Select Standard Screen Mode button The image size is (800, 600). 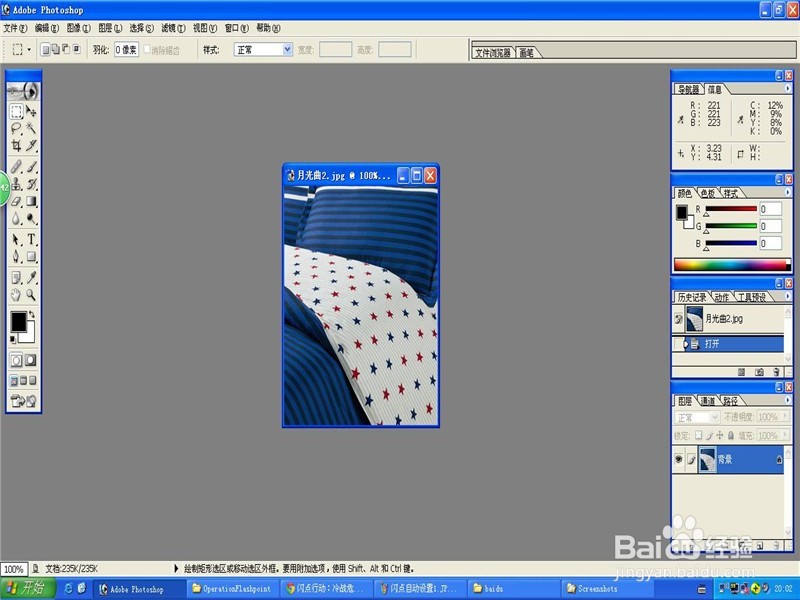[14, 381]
